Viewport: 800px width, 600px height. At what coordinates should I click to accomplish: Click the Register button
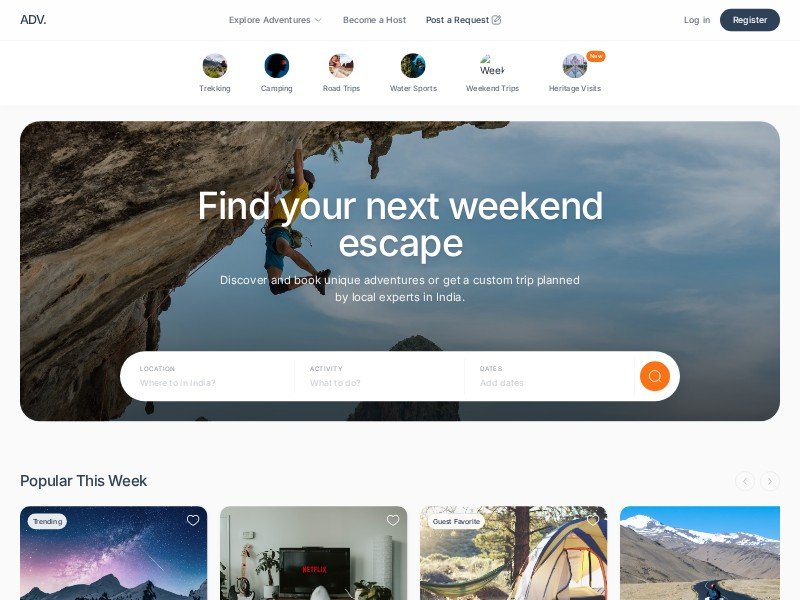point(749,20)
